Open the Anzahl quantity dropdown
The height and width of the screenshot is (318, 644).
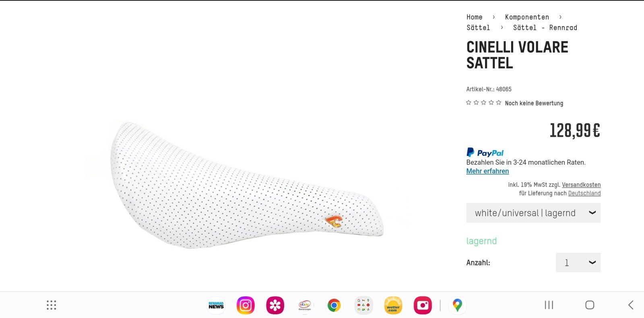click(x=578, y=262)
